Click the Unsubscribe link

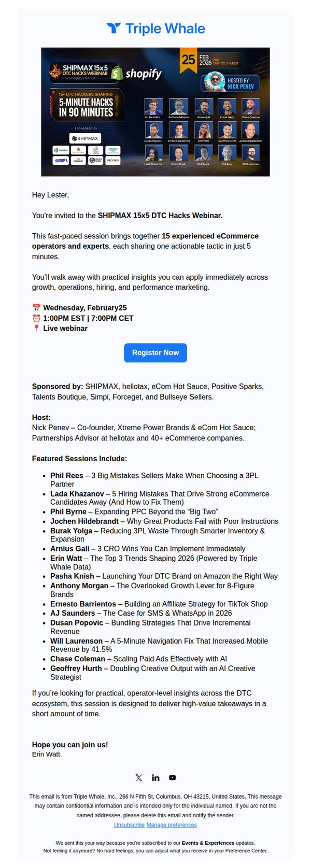[129, 824]
